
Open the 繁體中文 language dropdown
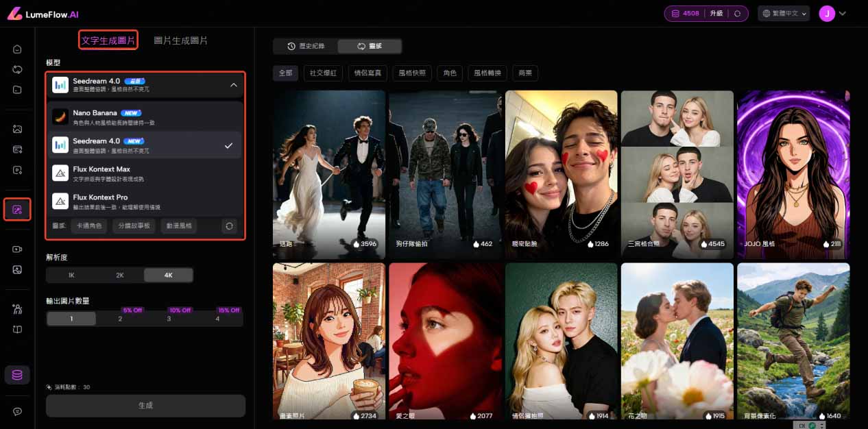784,13
